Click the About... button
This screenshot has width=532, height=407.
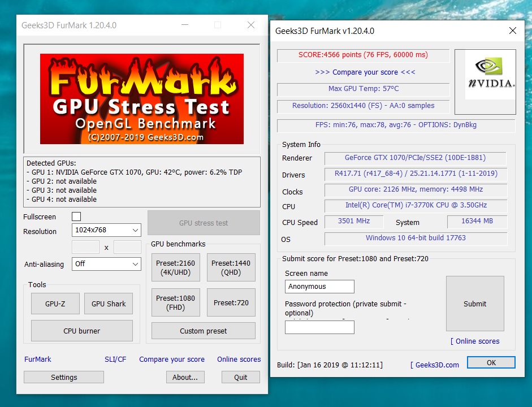[185, 377]
